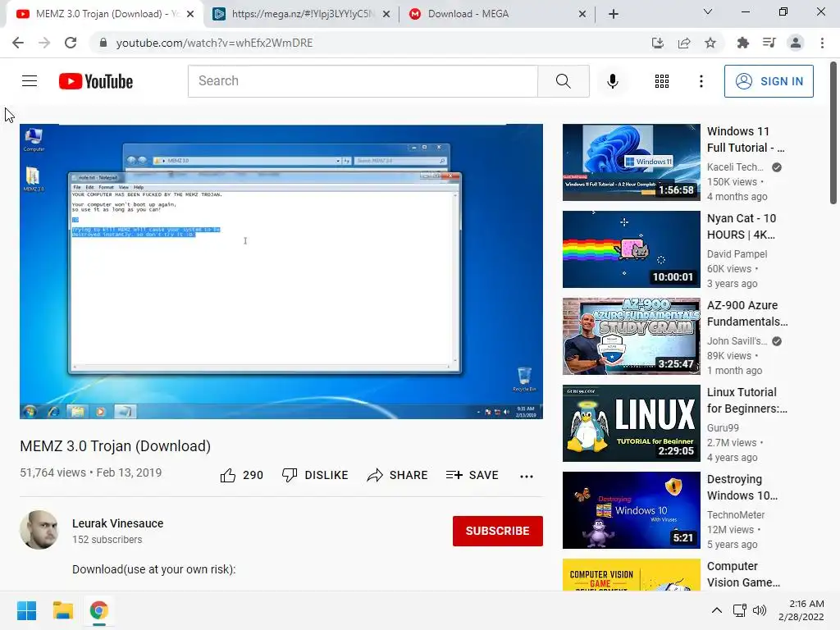
Task: Click the Kaceli Tech channel name
Action: [x=735, y=167]
